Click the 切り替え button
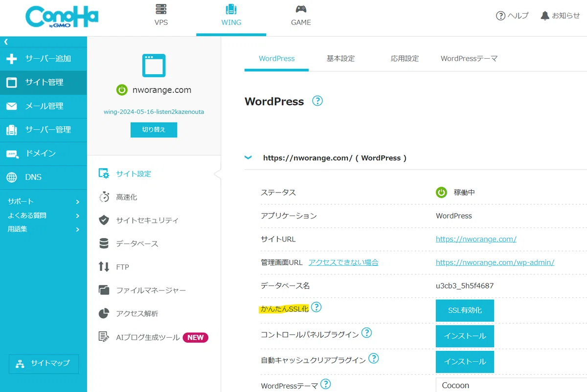Image resolution: width=587 pixels, height=392 pixels. click(x=154, y=130)
